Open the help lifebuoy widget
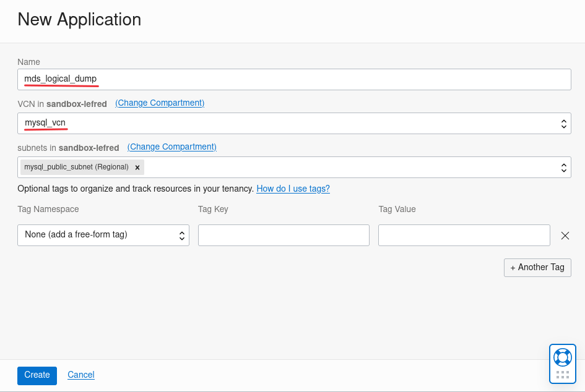The height and width of the screenshot is (392, 585). (562, 357)
